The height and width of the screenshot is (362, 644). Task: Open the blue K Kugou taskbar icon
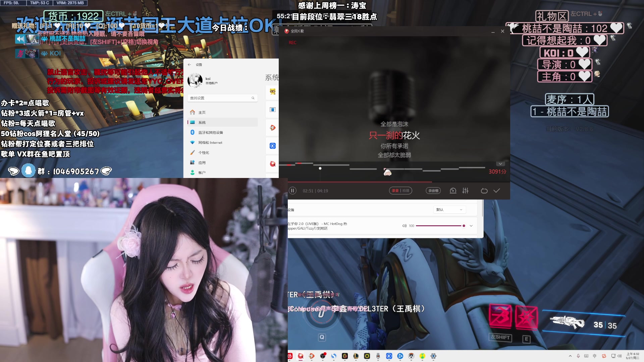pos(389,356)
